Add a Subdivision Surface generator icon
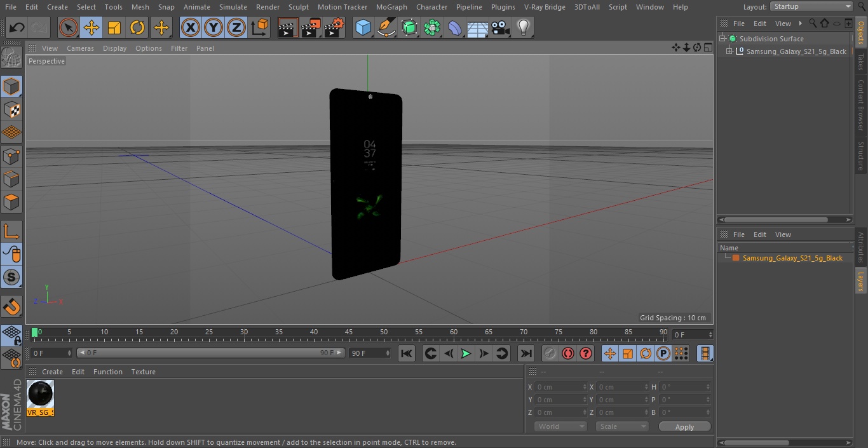 [x=409, y=27]
